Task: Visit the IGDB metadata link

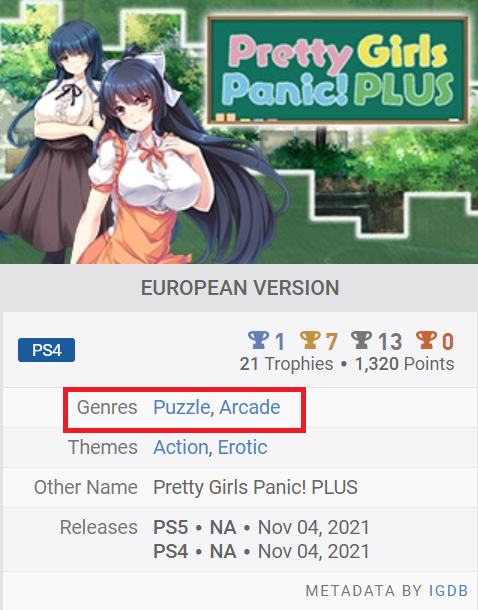Action: 448,591
